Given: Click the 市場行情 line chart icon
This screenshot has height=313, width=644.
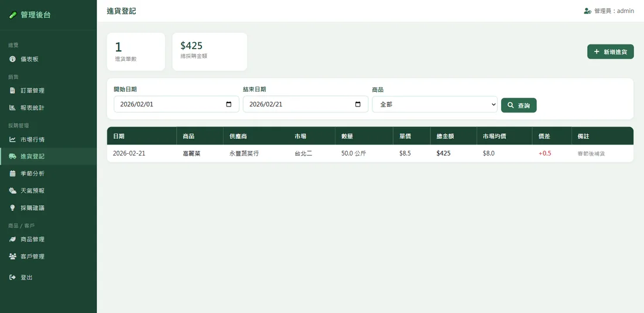Looking at the screenshot, I should (x=13, y=139).
